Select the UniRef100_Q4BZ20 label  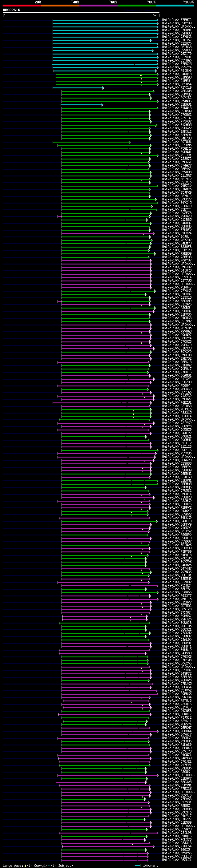coord(177,186)
